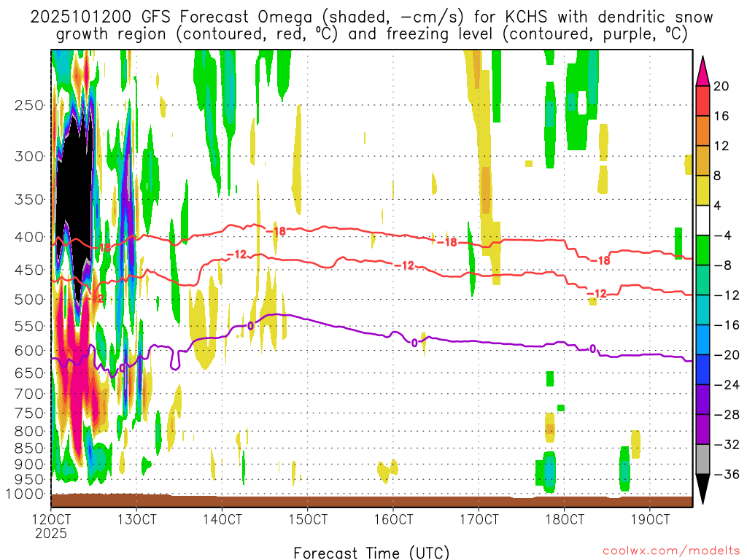Click the coolwx.com/modelts source link
Screen dimensions: 747x560
coord(671,551)
